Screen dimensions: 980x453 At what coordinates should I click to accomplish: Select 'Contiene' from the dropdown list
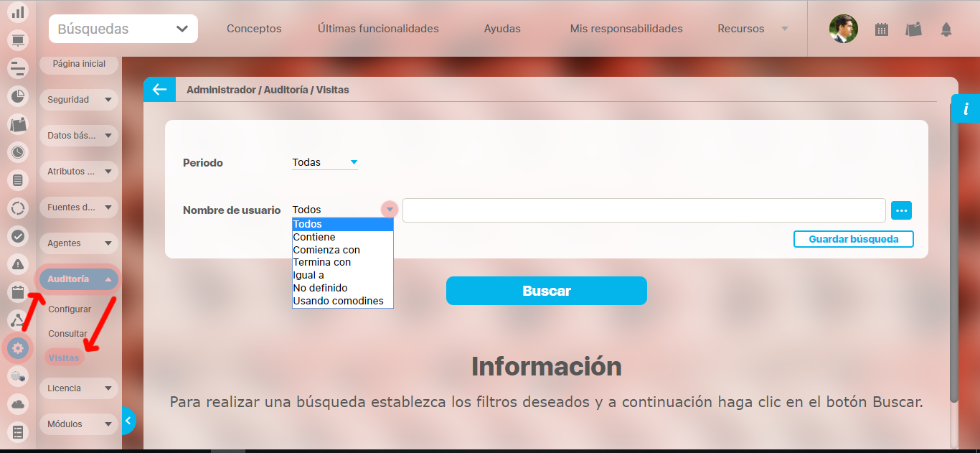(x=314, y=237)
